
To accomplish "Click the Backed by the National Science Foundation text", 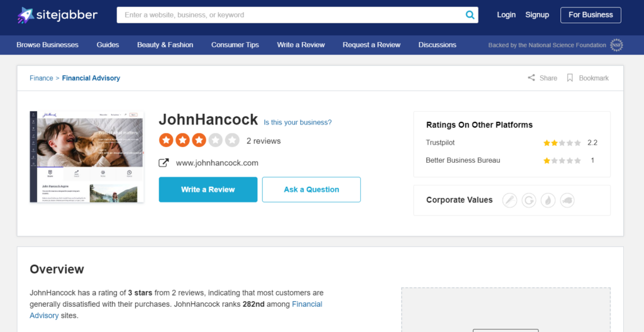I will click(x=547, y=45).
